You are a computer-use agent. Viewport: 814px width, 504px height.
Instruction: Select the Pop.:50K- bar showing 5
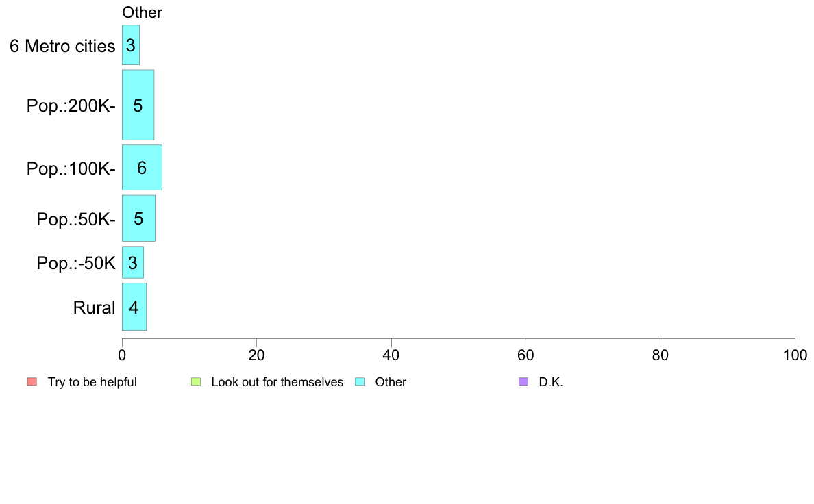pyautogui.click(x=138, y=218)
